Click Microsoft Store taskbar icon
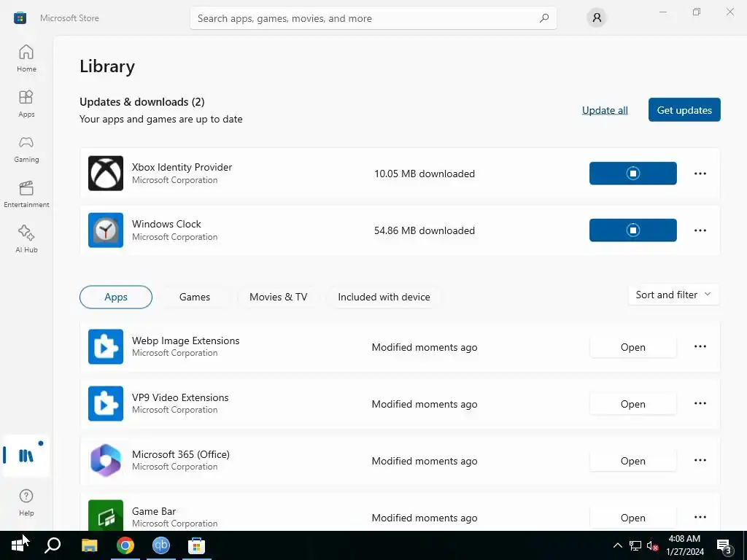Screen dimensions: 747x560 196,545
